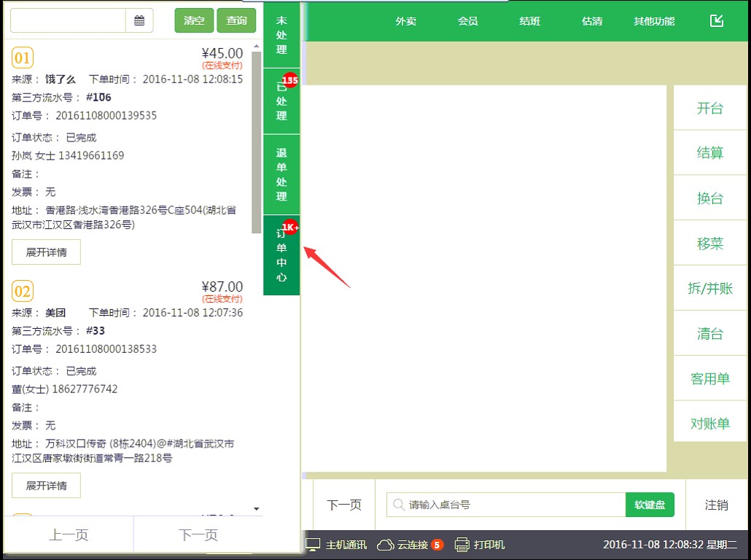Viewport: 751px width, 560px height.
Task: Click the 135 badge on 已处理
Action: pos(290,80)
